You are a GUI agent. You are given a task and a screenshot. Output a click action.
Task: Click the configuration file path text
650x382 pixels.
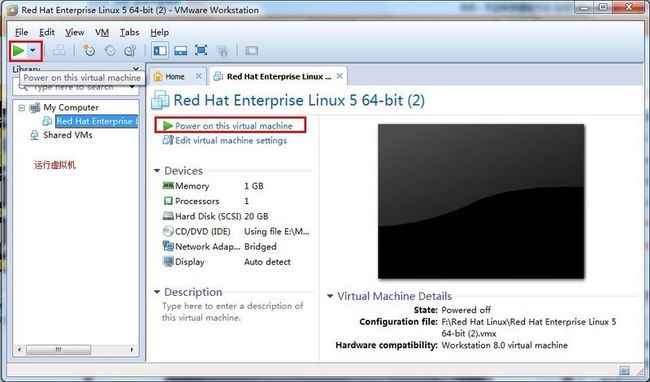click(529, 327)
